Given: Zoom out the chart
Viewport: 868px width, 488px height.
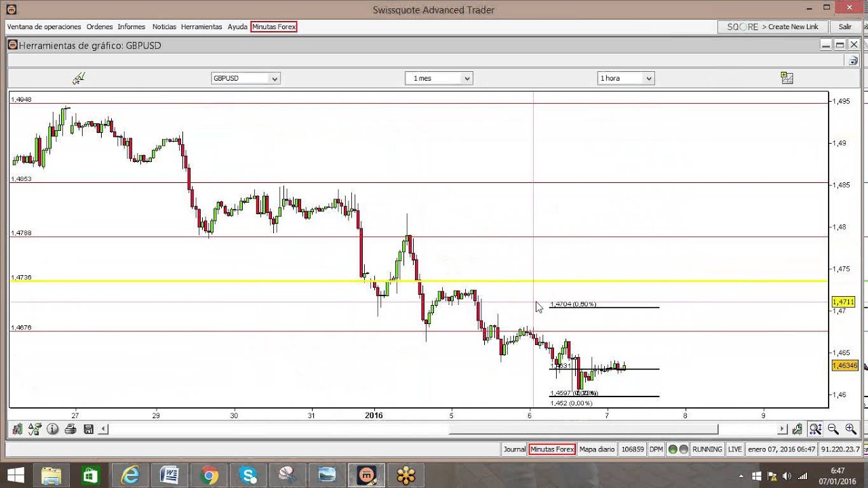Looking at the screenshot, I should click(x=833, y=429).
